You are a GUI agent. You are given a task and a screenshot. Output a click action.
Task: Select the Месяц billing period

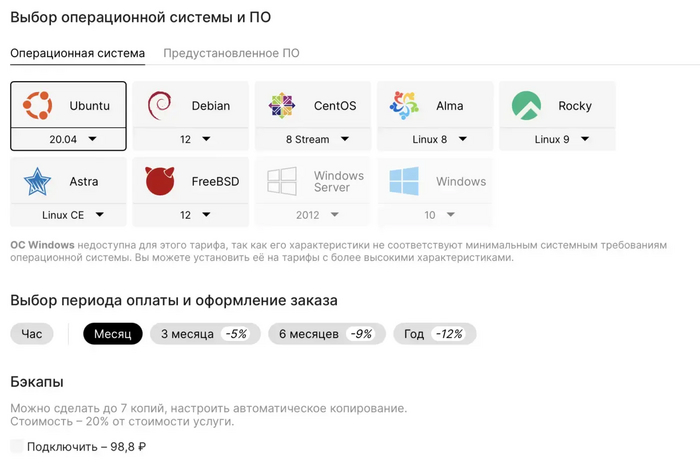(x=112, y=334)
